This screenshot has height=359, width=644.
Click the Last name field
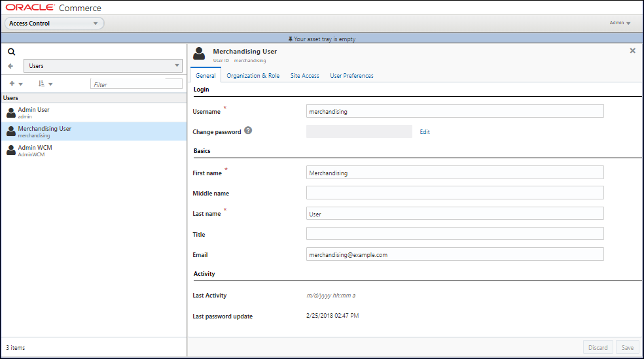(455, 213)
